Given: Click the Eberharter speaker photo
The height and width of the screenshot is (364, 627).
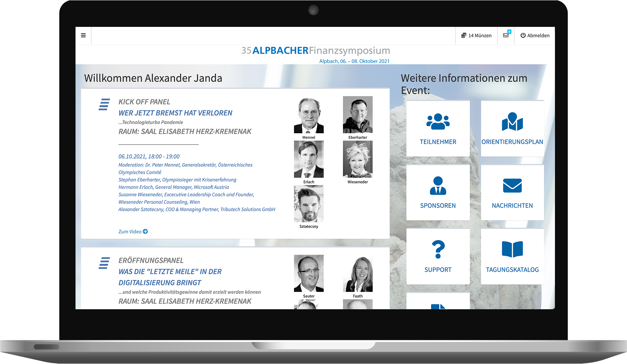Looking at the screenshot, I should click(357, 115).
